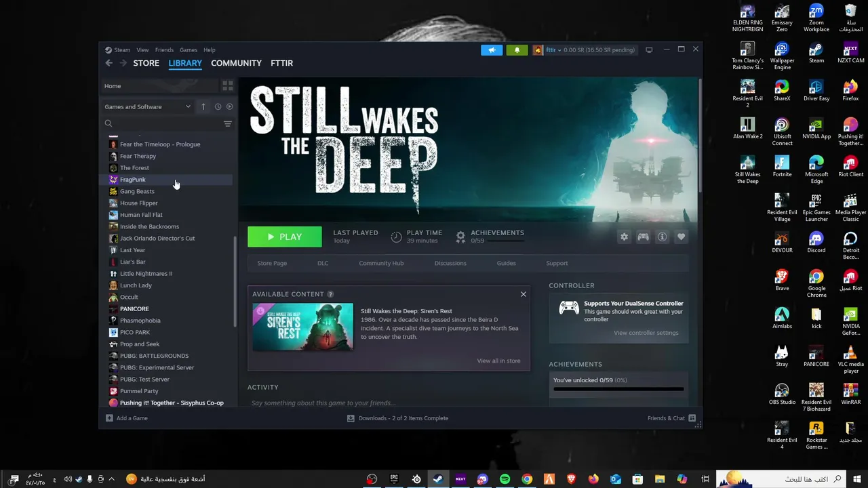Open Discord desktop shortcut
The image size is (868, 488).
click(816, 243)
